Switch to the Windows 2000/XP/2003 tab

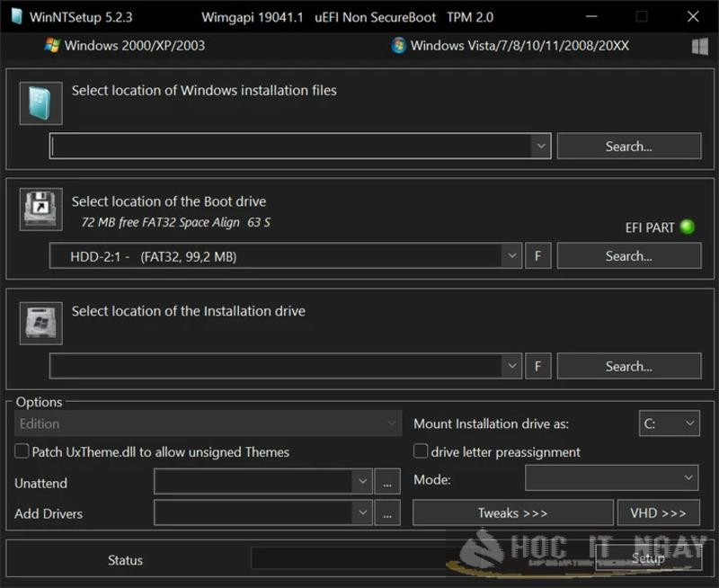tap(125, 46)
